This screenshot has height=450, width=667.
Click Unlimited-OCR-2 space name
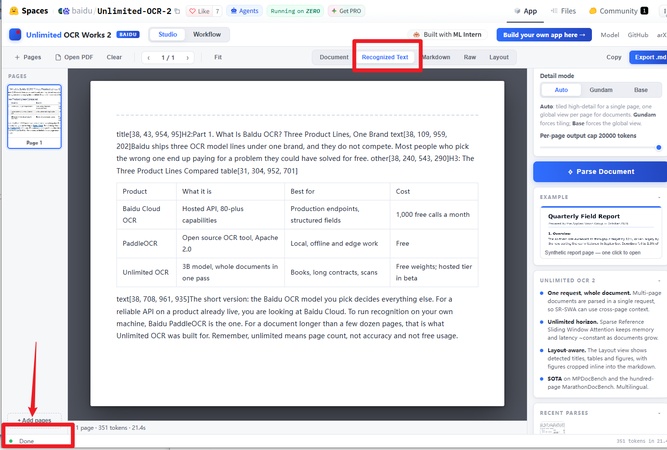point(134,11)
